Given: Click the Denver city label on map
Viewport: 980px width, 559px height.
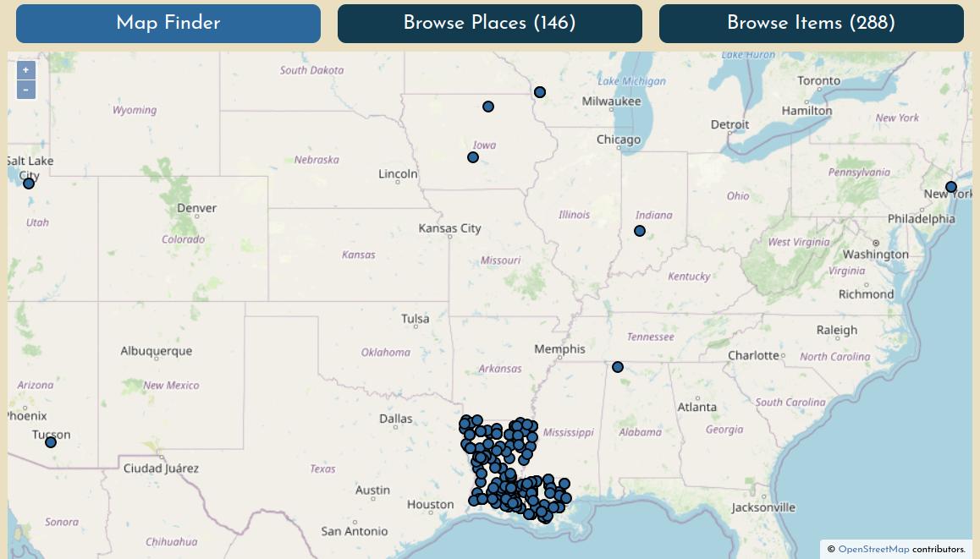Looking at the screenshot, I should [197, 208].
